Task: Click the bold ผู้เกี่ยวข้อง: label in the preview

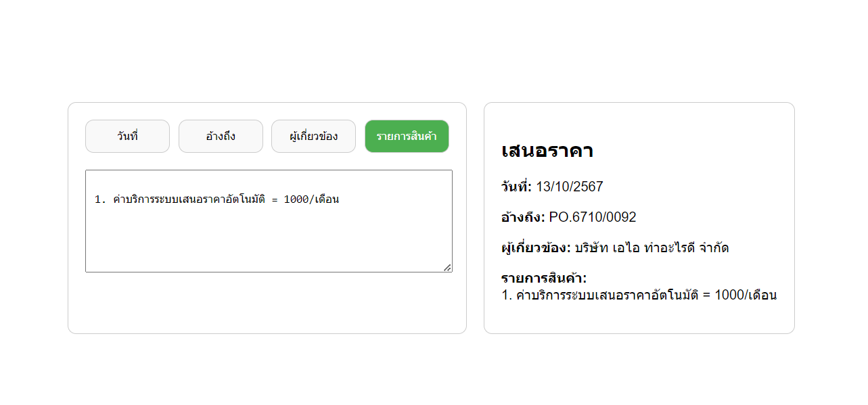Action: [536, 248]
